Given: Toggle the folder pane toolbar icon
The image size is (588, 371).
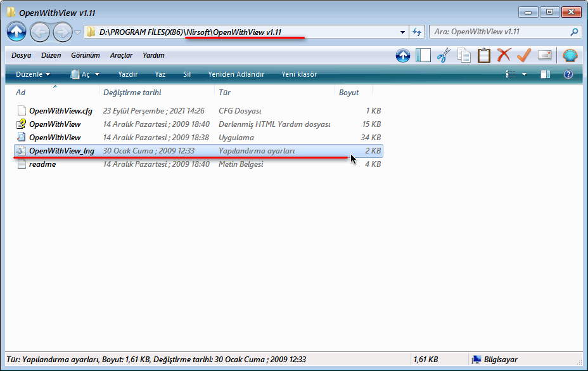Looking at the screenshot, I should pyautogui.click(x=423, y=56).
